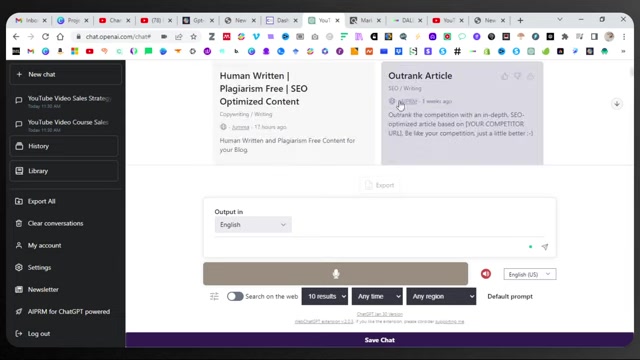
Task: Bookmark page with the star icon
Action: (193, 37)
